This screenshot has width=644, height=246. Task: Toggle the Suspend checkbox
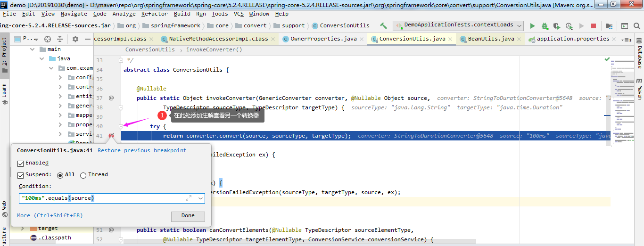20,175
